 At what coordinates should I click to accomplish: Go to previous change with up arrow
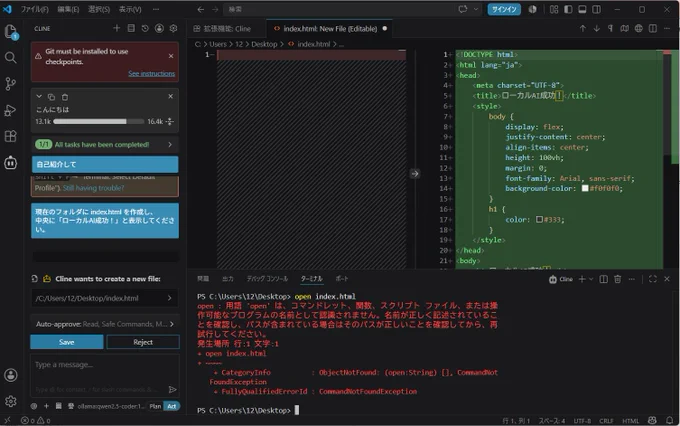pyautogui.click(x=583, y=29)
